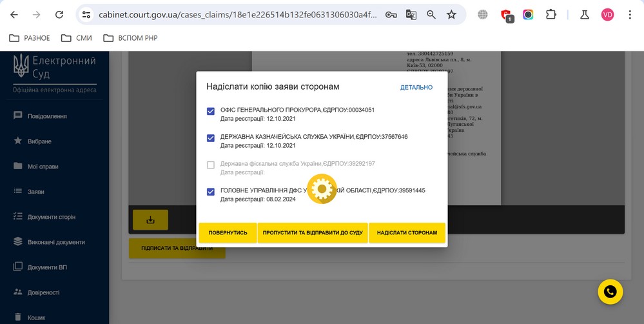Click ПРОПУСТИТИ ТА ВІДПРАВИТИ ДО СУДУ
This screenshot has height=324, width=644.
(x=313, y=233)
